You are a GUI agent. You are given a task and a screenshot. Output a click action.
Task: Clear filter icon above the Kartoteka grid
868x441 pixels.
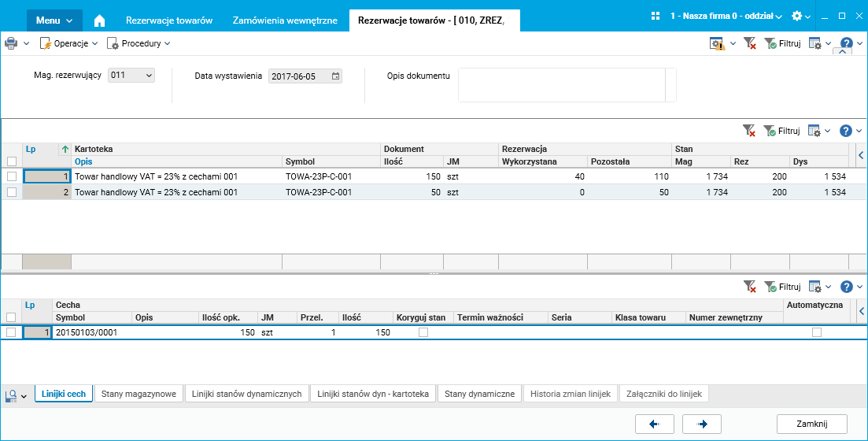[x=749, y=131]
